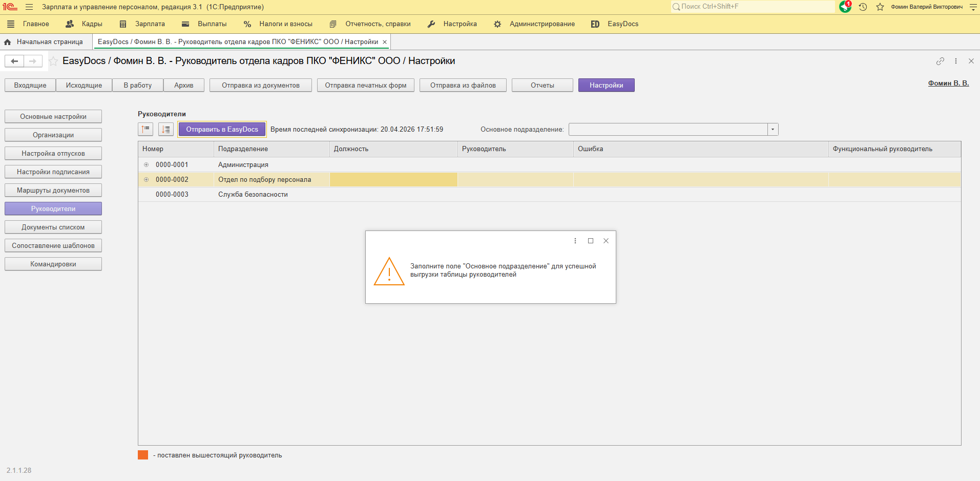Click the search magnifier icon
980x481 pixels.
(676, 7)
